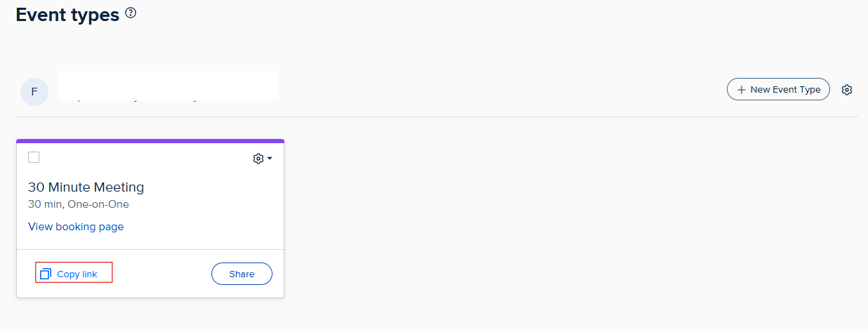Click the purple color bar atop the card
This screenshot has height=332, width=868.
pos(150,141)
